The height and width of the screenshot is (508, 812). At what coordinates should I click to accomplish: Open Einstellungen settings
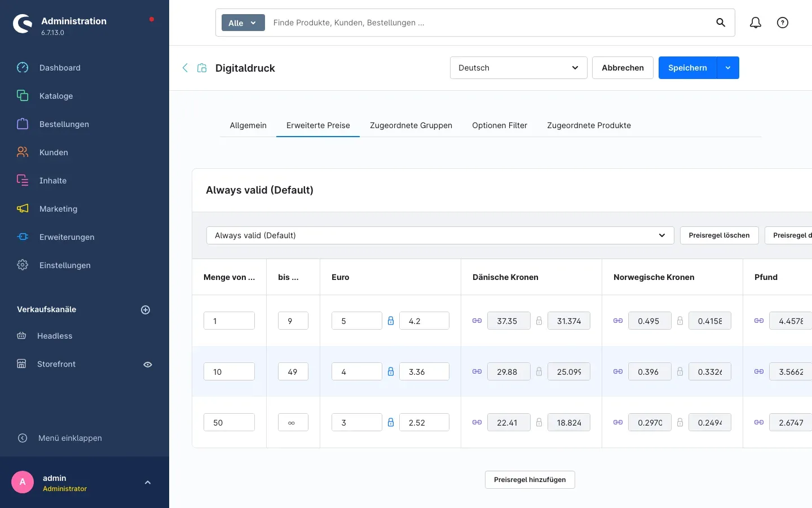pos(65,265)
